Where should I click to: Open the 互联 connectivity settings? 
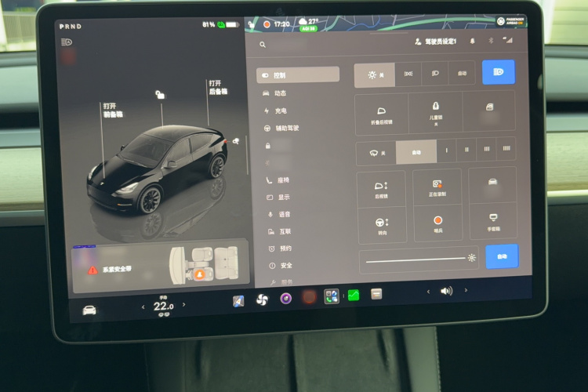[x=280, y=231]
